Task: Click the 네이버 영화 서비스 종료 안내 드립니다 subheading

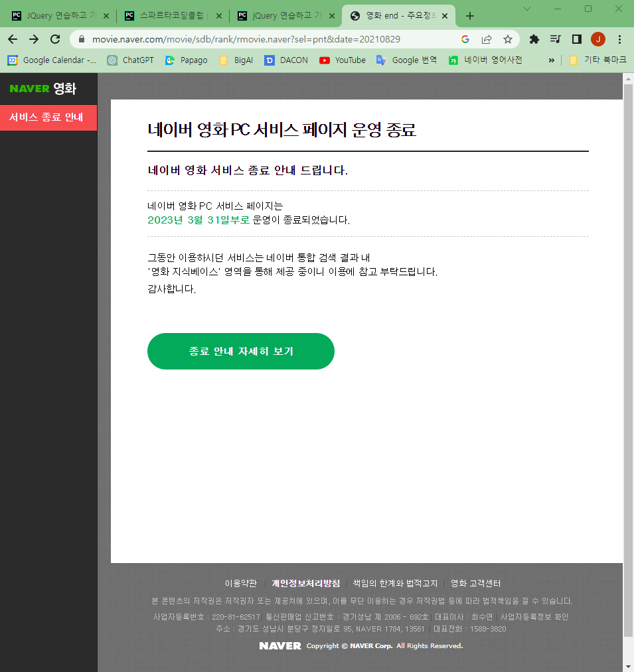Action: pyautogui.click(x=248, y=170)
